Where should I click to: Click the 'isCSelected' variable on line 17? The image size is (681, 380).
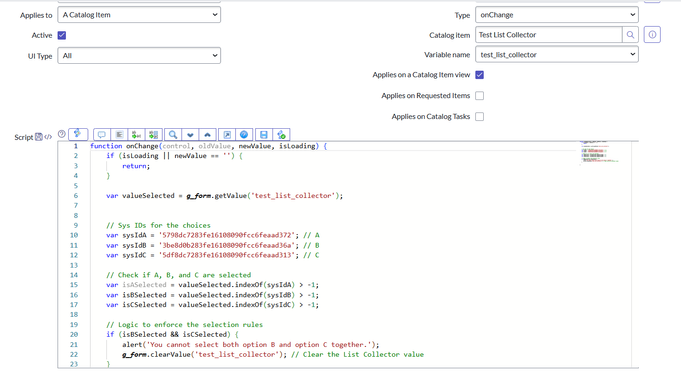click(144, 305)
